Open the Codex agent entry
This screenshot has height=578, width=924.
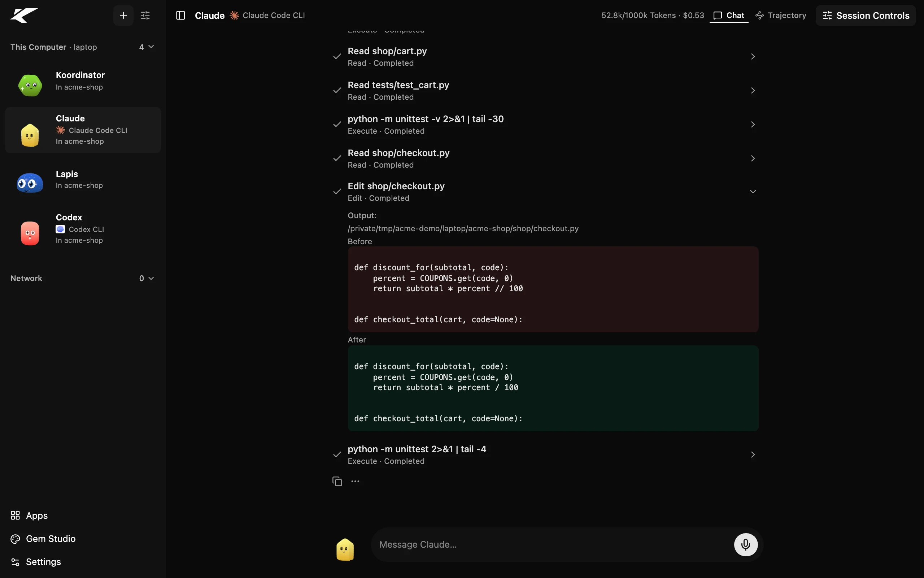tap(83, 228)
